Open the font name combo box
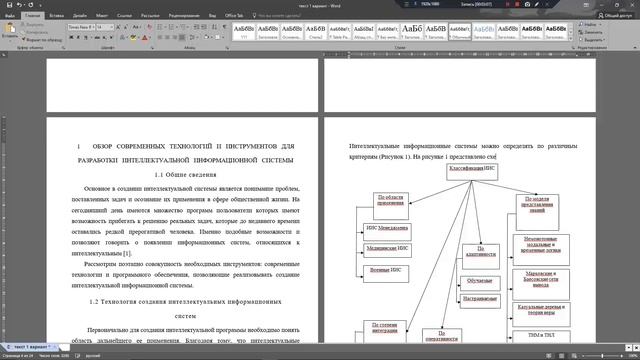The width and height of the screenshot is (640, 360). pyautogui.click(x=81, y=27)
